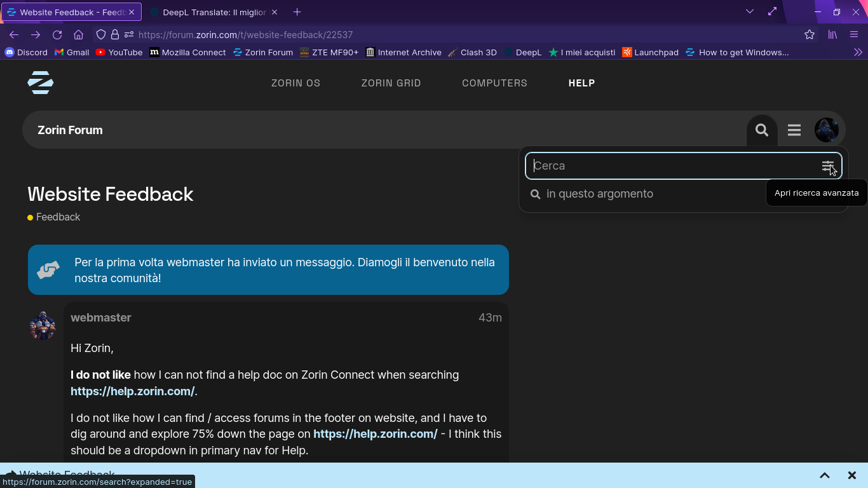The height and width of the screenshot is (488, 868).
Task: Bookmark this page with the star
Action: click(x=810, y=35)
